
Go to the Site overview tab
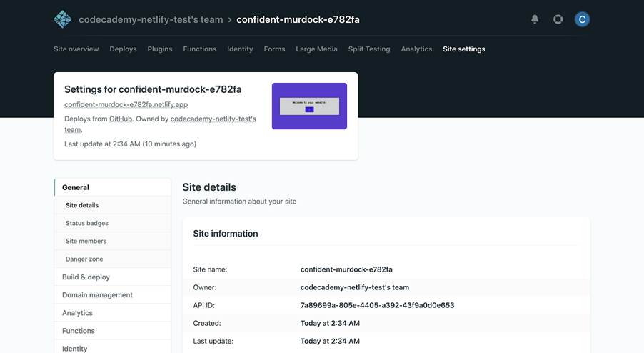pyautogui.click(x=76, y=49)
